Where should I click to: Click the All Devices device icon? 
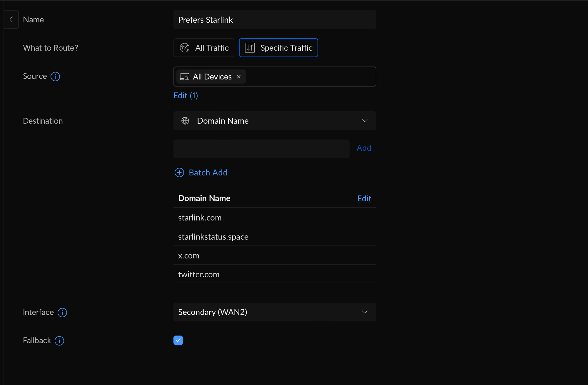185,77
